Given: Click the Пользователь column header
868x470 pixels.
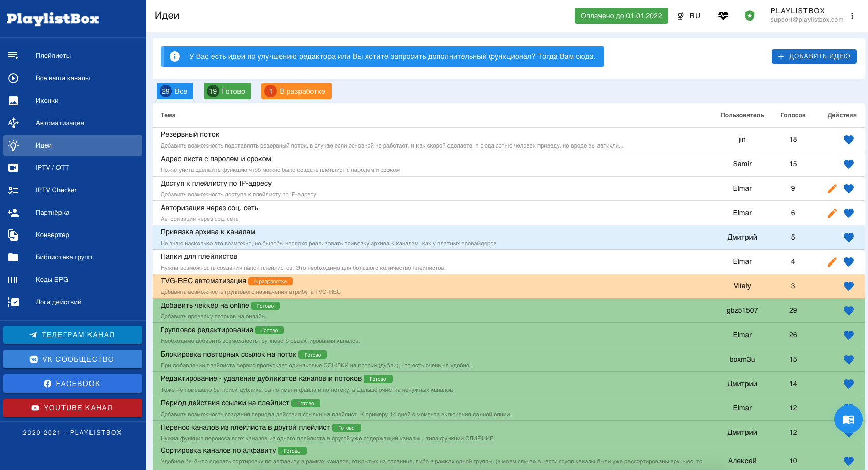Looking at the screenshot, I should click(742, 115).
